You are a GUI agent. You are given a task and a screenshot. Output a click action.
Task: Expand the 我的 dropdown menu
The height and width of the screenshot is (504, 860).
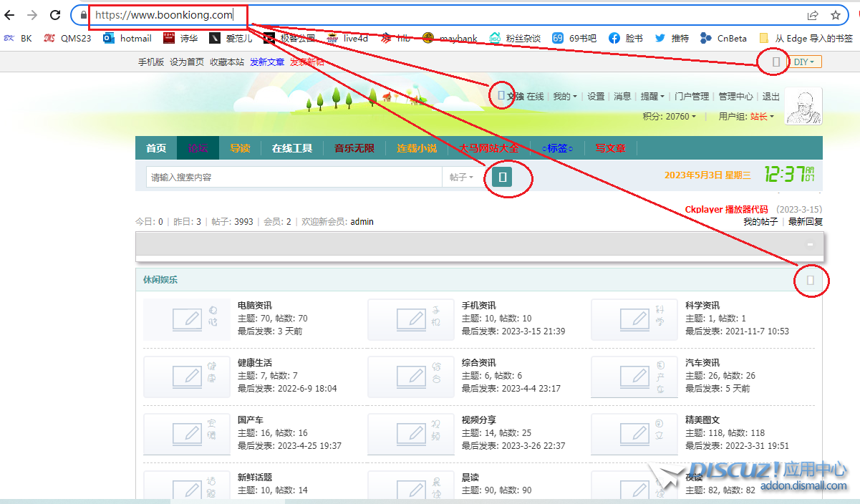[x=565, y=97]
